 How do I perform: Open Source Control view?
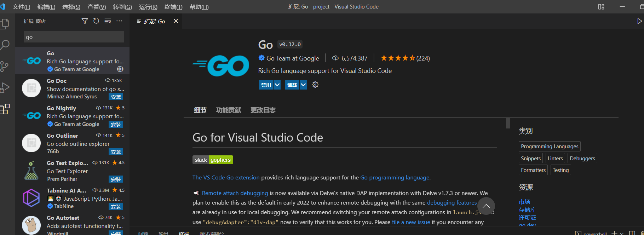click(5, 66)
